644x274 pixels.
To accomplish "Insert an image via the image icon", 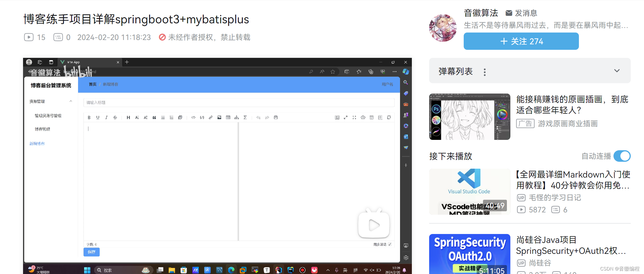I will (219, 117).
